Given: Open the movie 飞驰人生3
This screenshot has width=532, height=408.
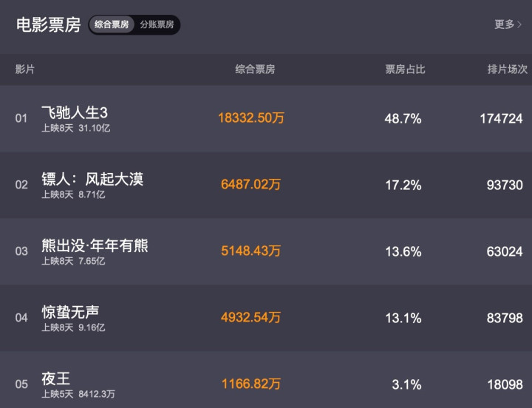Looking at the screenshot, I should pyautogui.click(x=75, y=113).
